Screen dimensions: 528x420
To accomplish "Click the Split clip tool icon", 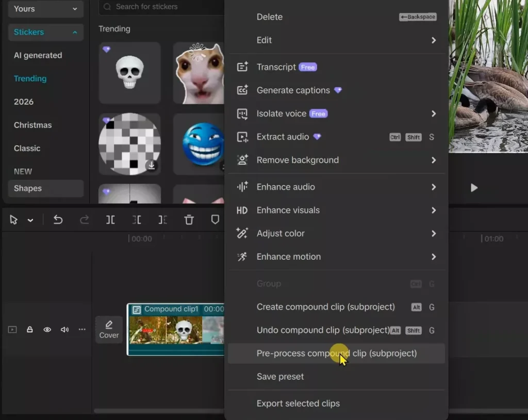I will (x=110, y=220).
